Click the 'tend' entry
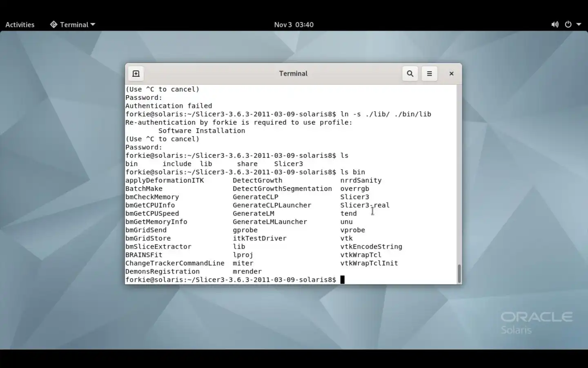588x368 pixels. (x=348, y=213)
